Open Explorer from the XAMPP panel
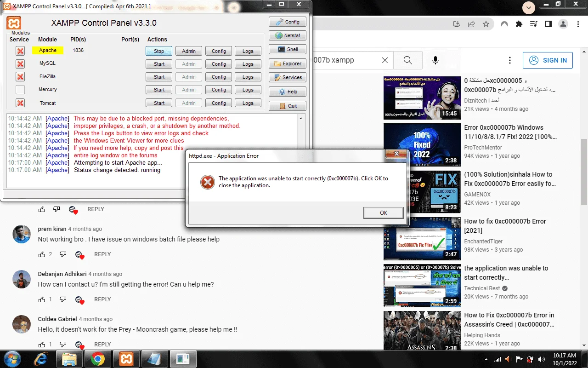The width and height of the screenshot is (588, 368). pyautogui.click(x=288, y=63)
